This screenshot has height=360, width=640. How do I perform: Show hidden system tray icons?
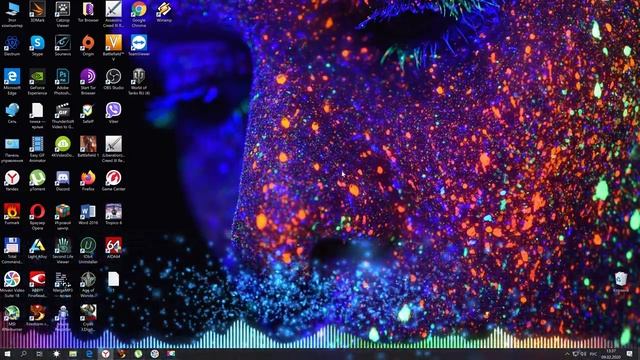(x=567, y=354)
